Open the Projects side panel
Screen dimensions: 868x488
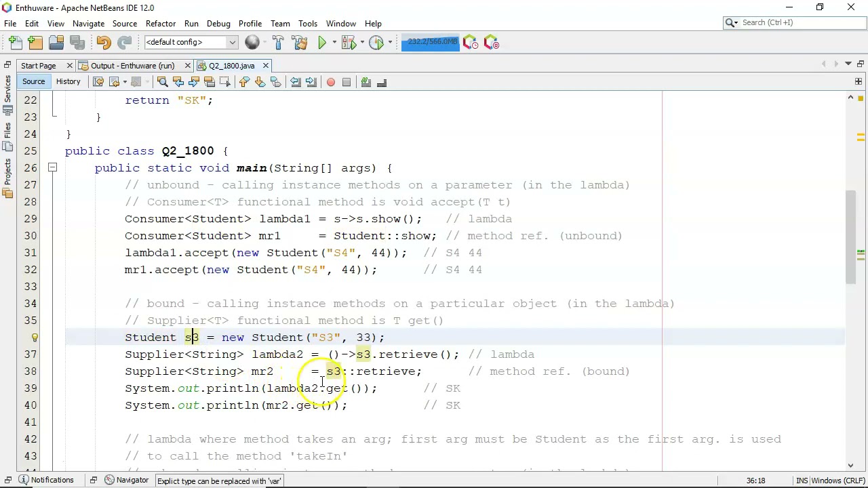click(x=7, y=177)
